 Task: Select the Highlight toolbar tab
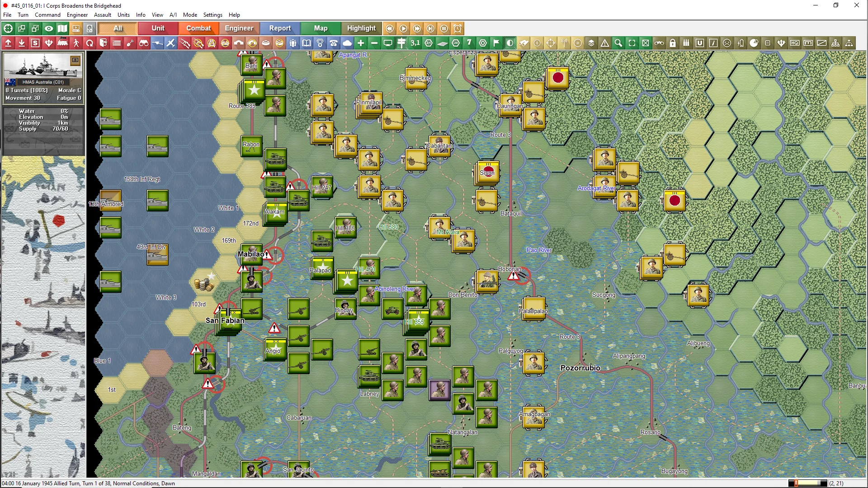361,28
